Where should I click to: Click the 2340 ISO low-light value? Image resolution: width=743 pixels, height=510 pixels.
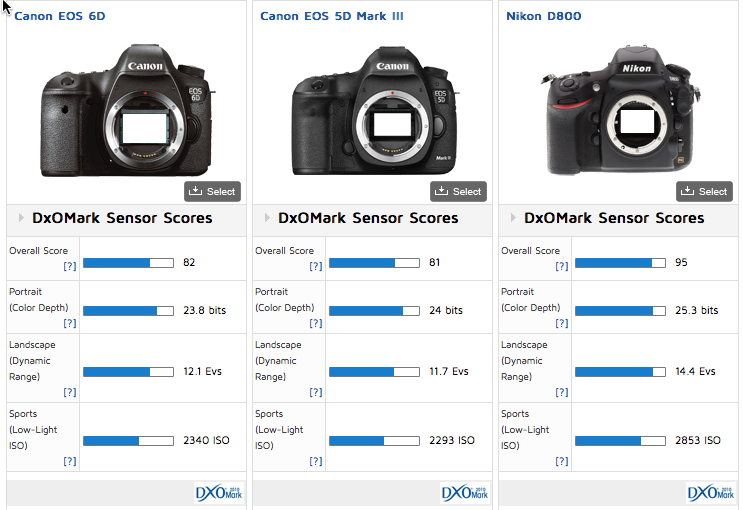click(x=206, y=440)
